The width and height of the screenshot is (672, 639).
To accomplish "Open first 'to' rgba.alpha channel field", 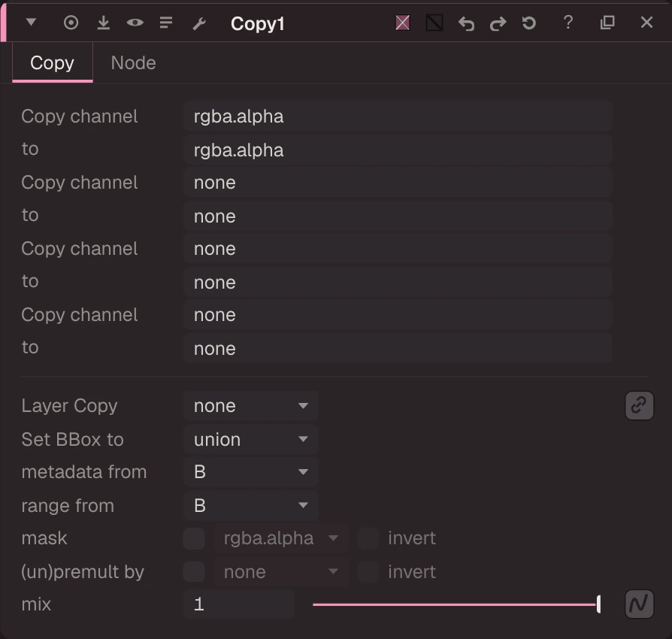I will 398,150.
